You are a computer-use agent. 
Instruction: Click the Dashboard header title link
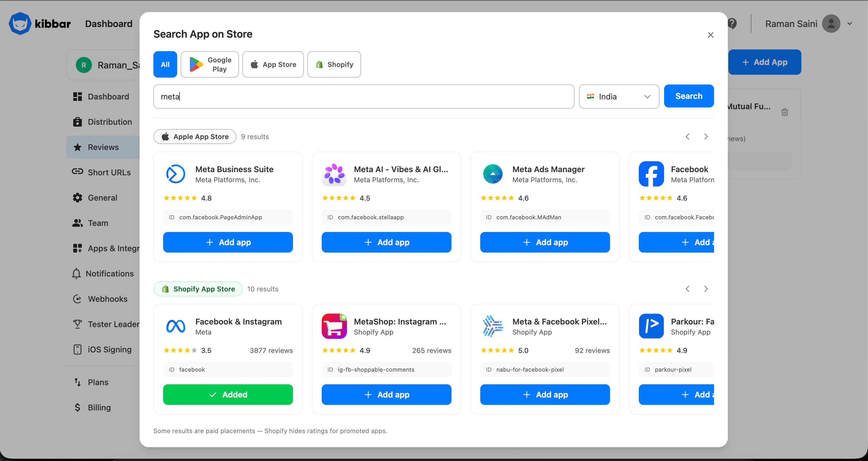[109, 24]
